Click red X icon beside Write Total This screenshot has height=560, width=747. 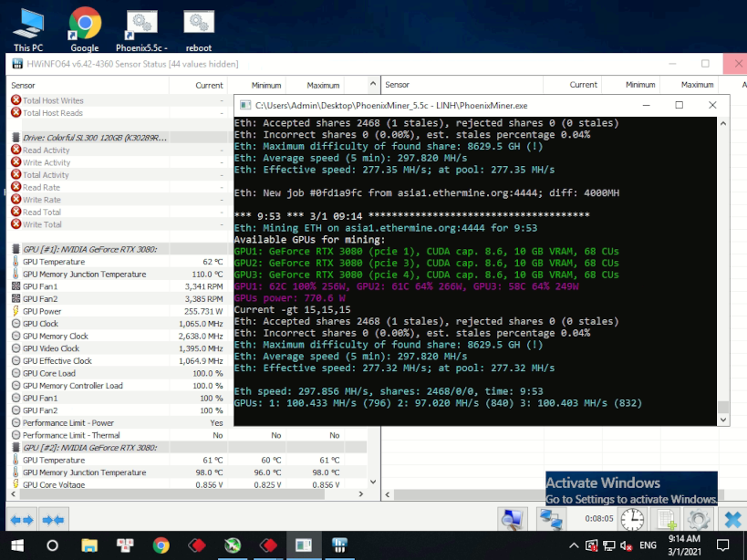pyautogui.click(x=16, y=223)
